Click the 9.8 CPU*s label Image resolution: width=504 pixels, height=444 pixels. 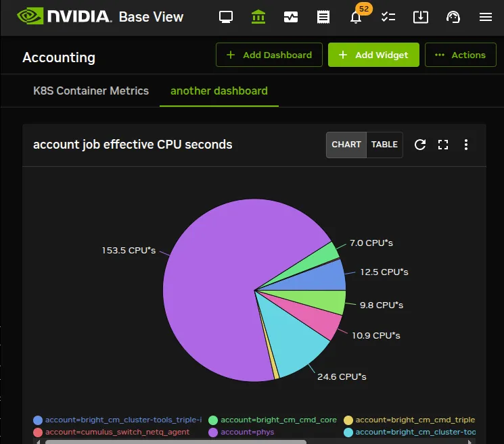[x=382, y=305]
